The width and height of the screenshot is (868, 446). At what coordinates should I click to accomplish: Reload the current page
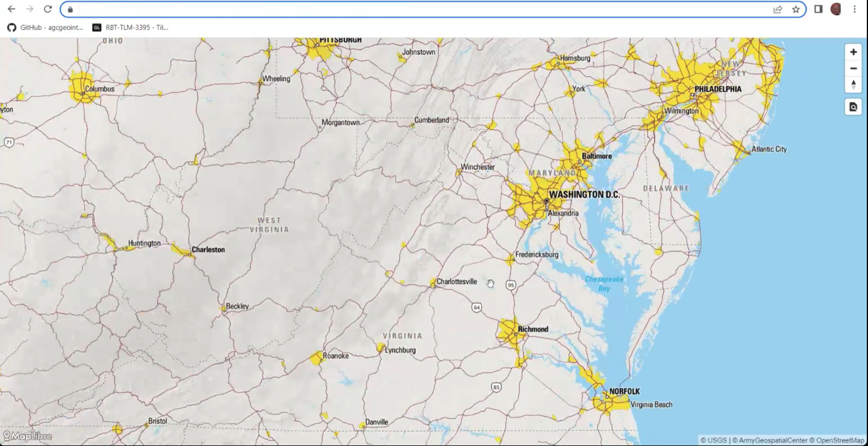(x=48, y=9)
